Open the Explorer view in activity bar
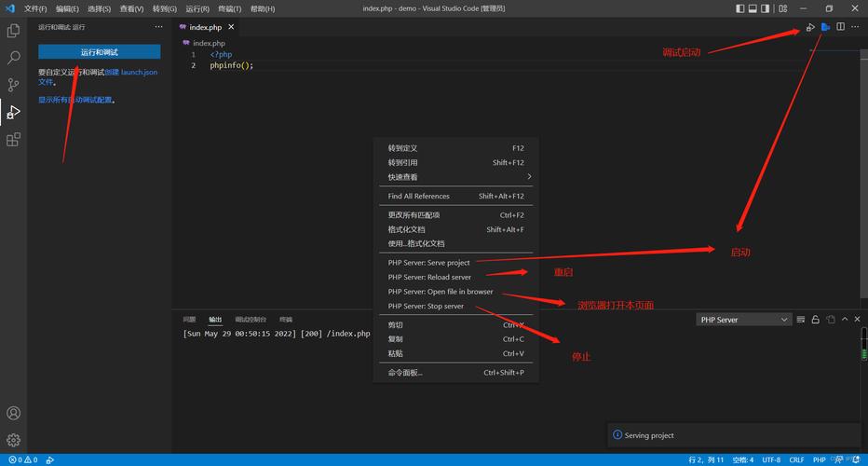 click(13, 31)
